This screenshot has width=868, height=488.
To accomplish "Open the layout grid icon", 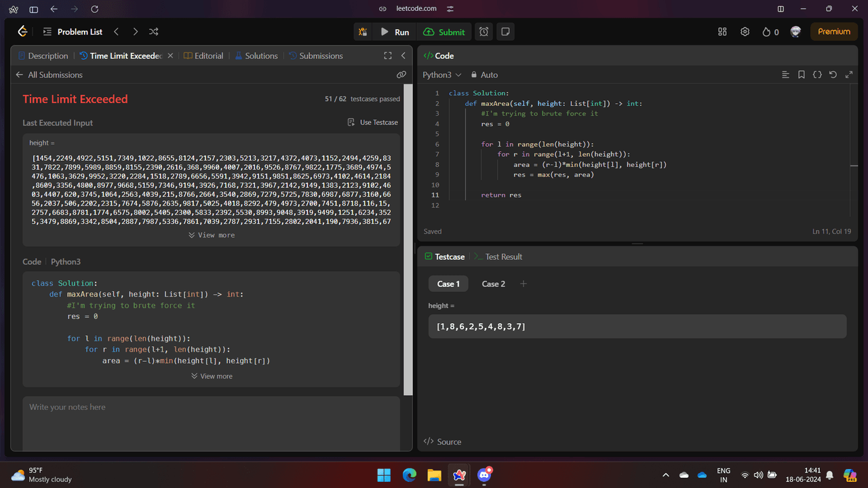I will pos(722,32).
